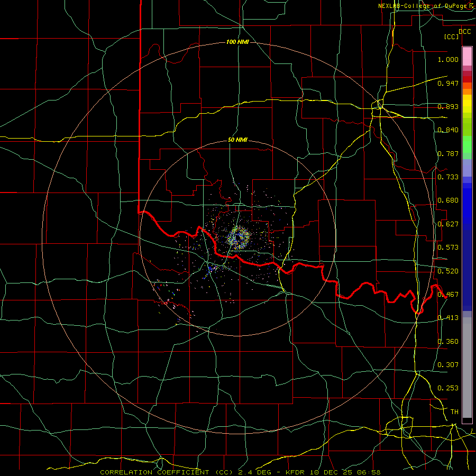The image size is (476, 476).
Task: Select the 1.000 scale value
Action: (448, 59)
